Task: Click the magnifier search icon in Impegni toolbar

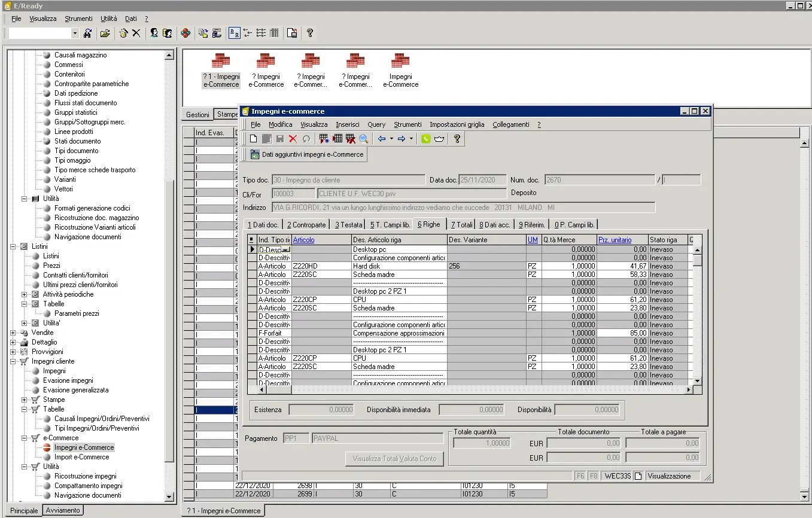Action: (364, 139)
